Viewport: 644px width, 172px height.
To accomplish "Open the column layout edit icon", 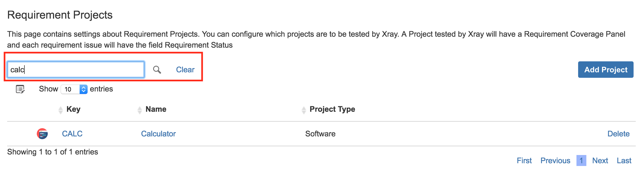I will point(20,89).
